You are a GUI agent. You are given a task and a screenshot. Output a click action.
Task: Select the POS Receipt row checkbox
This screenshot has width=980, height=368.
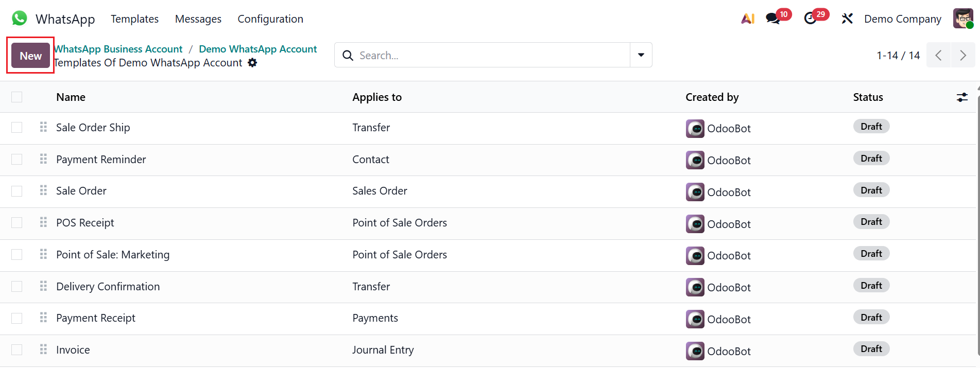click(17, 222)
